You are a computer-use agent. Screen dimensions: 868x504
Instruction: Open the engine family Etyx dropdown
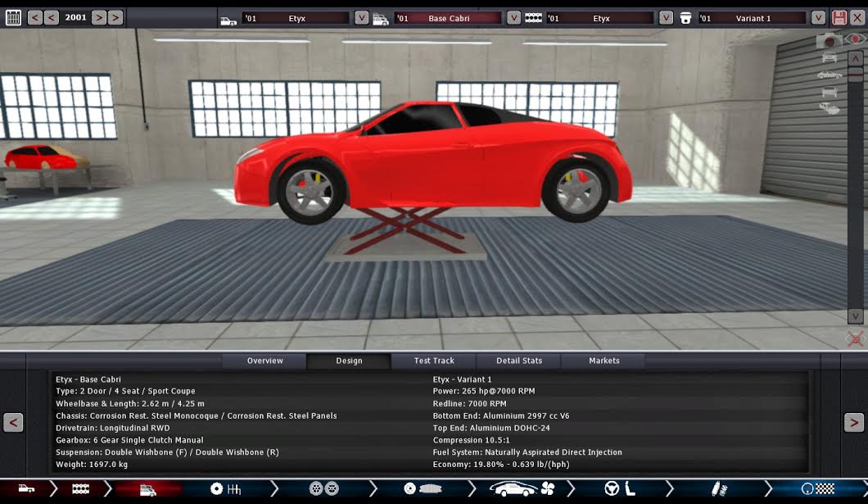click(666, 18)
